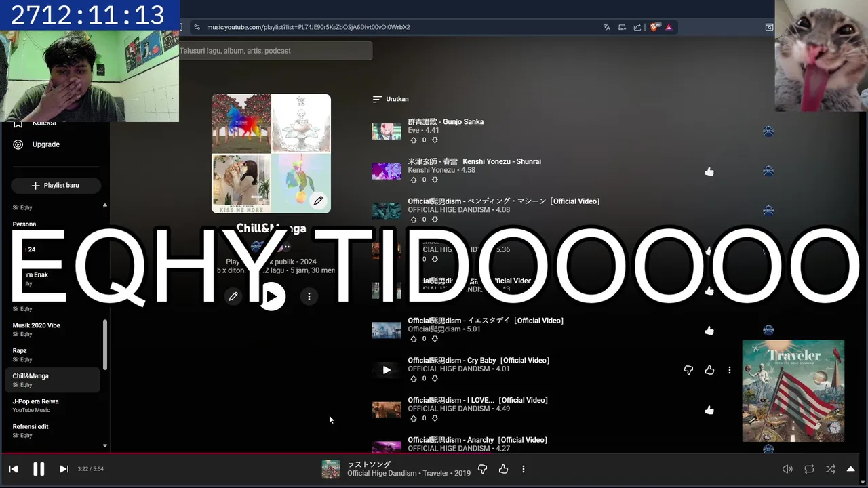The image size is (868, 488).
Task: Click sidebar scroll up arrow
Action: click(105, 205)
